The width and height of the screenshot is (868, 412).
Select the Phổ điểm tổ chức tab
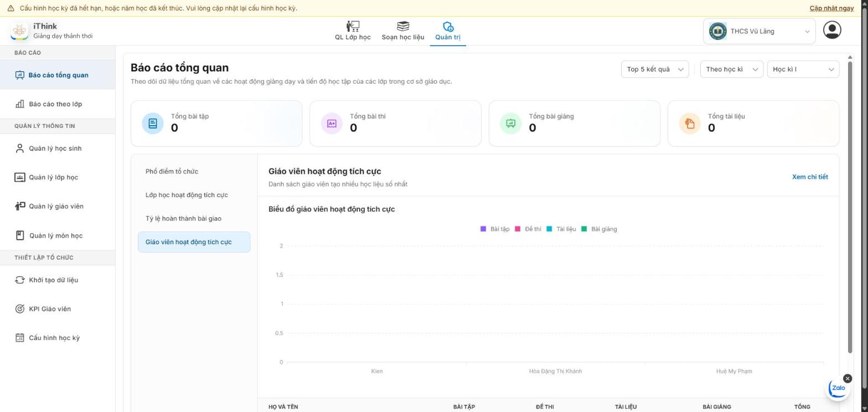pos(194,172)
